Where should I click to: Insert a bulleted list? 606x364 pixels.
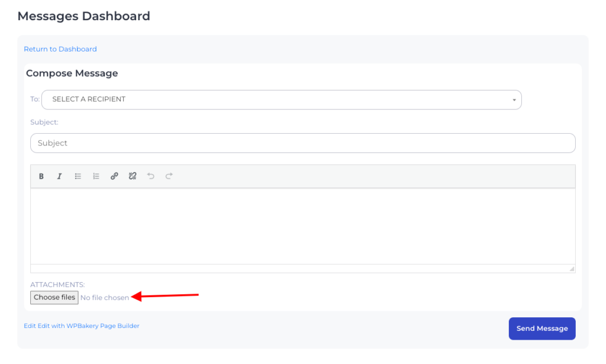[78, 176]
